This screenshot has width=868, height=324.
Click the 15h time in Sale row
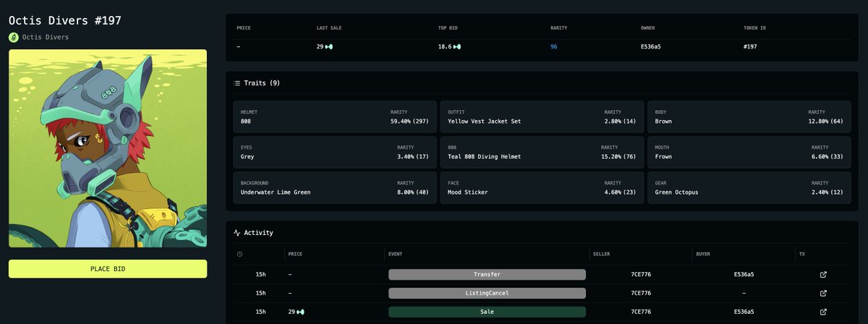260,312
